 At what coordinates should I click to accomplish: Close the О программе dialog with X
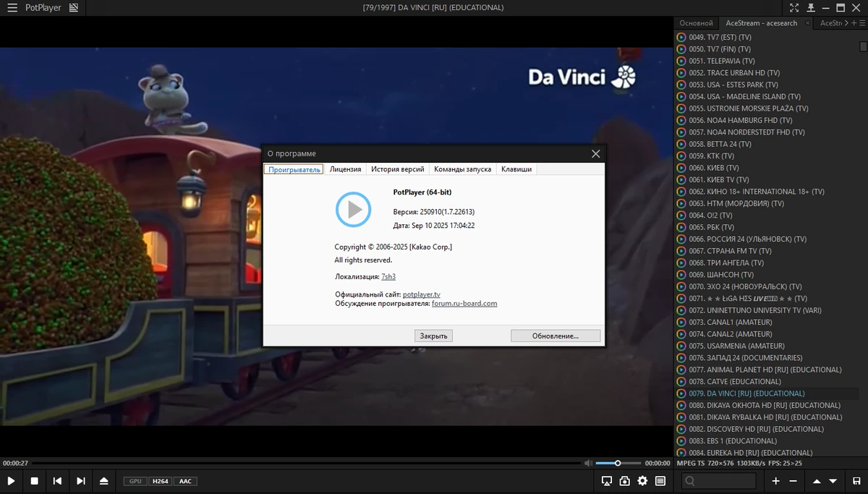point(596,153)
